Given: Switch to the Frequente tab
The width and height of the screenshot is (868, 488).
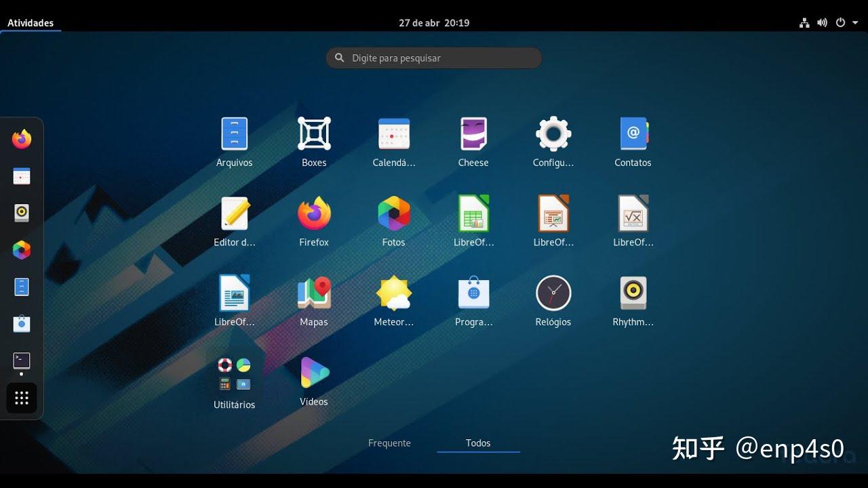Looking at the screenshot, I should click(x=389, y=443).
